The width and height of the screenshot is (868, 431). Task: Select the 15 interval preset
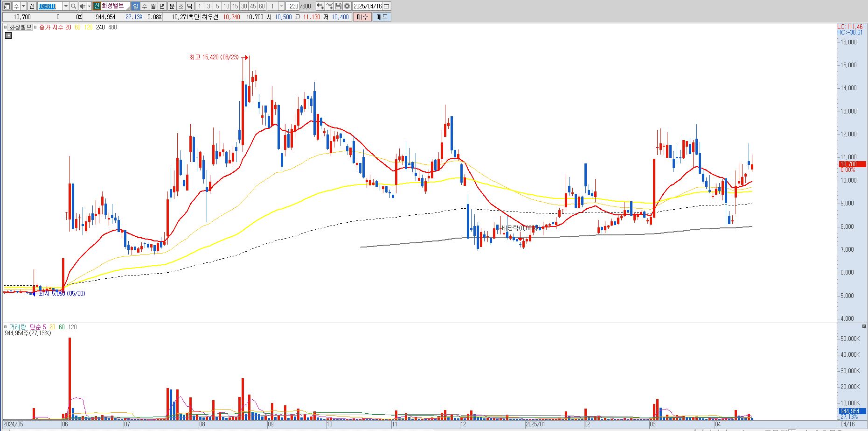click(235, 6)
